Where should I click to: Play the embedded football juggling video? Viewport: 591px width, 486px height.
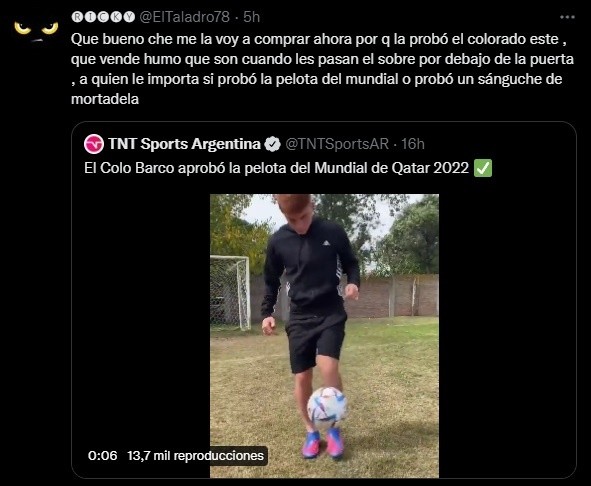[324, 336]
